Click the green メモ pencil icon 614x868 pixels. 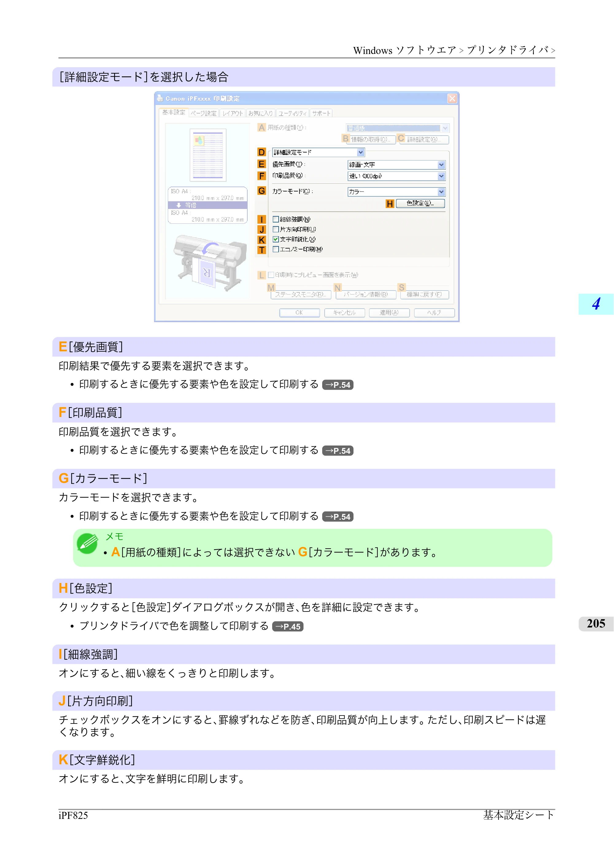[x=87, y=544]
